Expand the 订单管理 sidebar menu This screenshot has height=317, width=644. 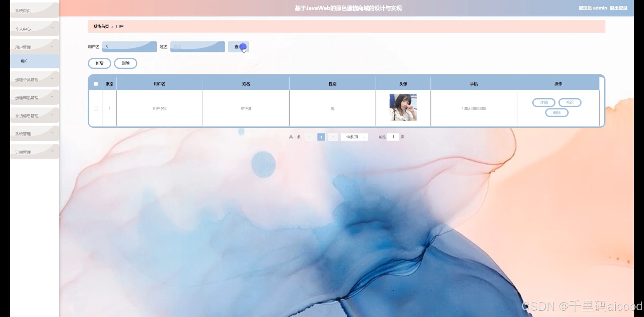click(34, 152)
